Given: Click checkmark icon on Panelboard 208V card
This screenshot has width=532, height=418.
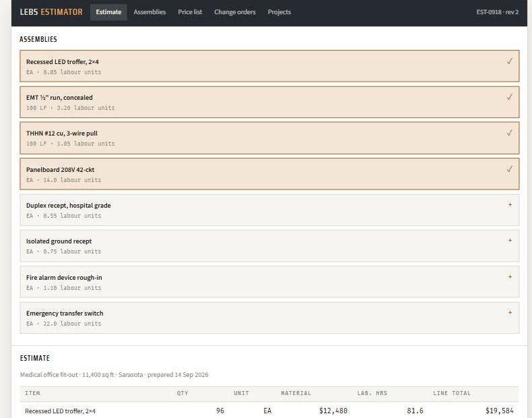Looking at the screenshot, I should (x=509, y=169).
